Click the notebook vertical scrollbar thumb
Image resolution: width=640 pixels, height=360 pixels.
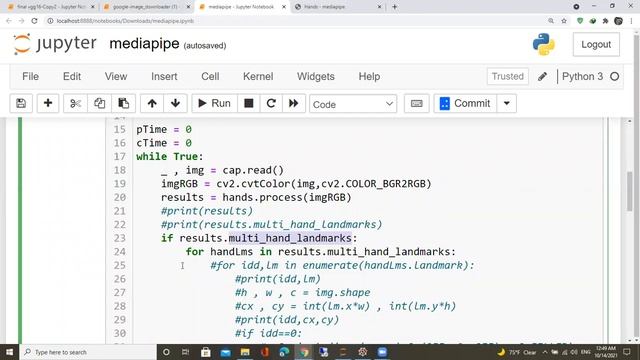pyautogui.click(x=629, y=192)
